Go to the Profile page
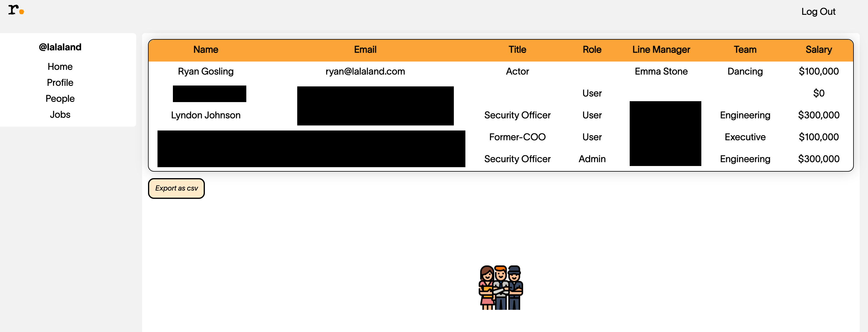Image resolution: width=868 pixels, height=332 pixels. [60, 83]
